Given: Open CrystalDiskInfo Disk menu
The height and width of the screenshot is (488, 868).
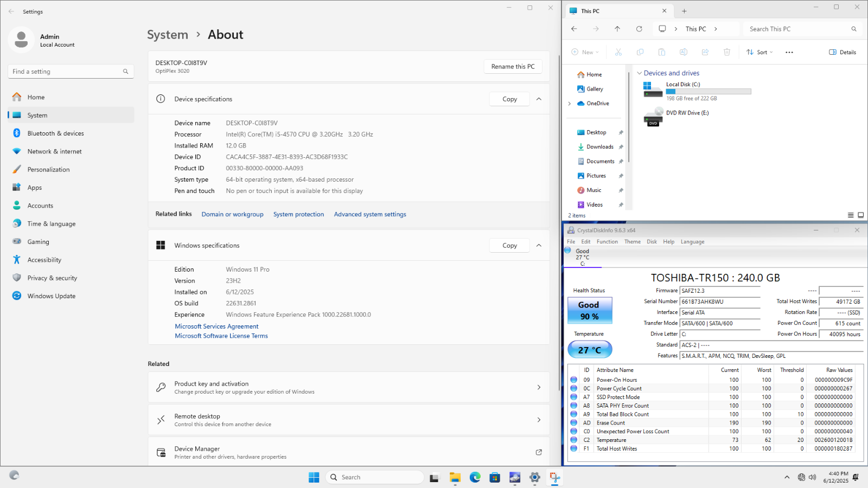Looking at the screenshot, I should (x=652, y=242).
